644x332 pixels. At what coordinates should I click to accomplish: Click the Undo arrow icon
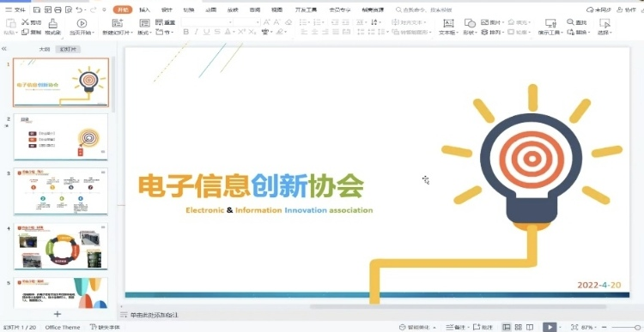pos(79,9)
